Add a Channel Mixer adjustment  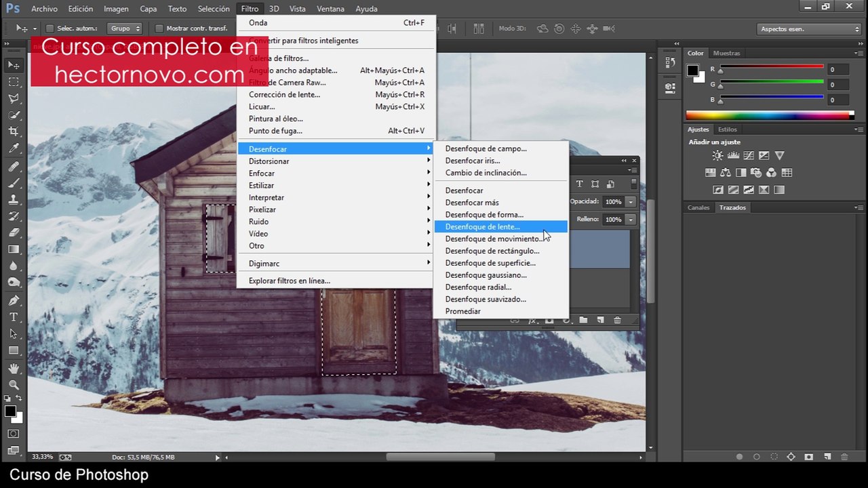coord(772,173)
